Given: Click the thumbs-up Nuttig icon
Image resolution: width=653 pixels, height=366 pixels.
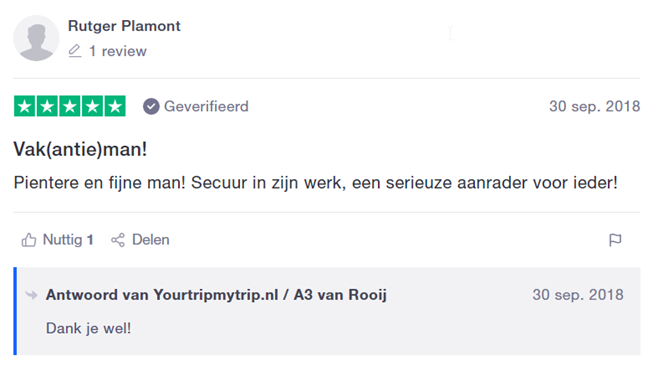Looking at the screenshot, I should click(x=29, y=240).
